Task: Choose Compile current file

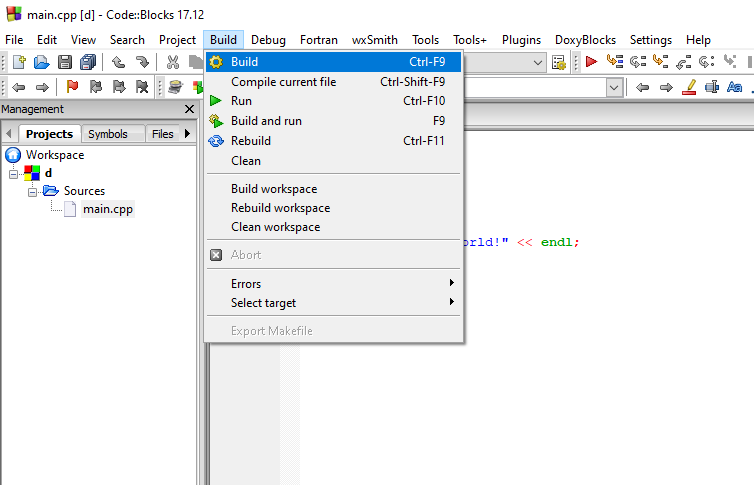Action: coord(333,82)
